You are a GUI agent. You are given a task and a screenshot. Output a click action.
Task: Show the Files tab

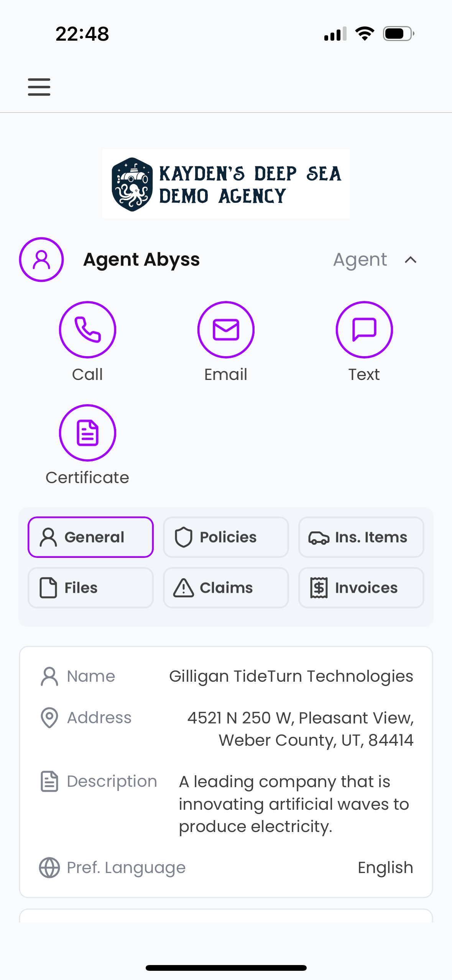pyautogui.click(x=90, y=587)
